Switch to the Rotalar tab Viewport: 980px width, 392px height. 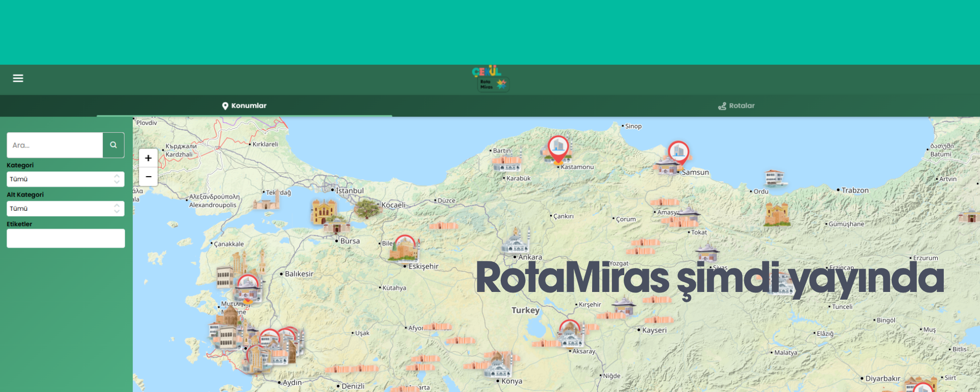click(x=737, y=106)
